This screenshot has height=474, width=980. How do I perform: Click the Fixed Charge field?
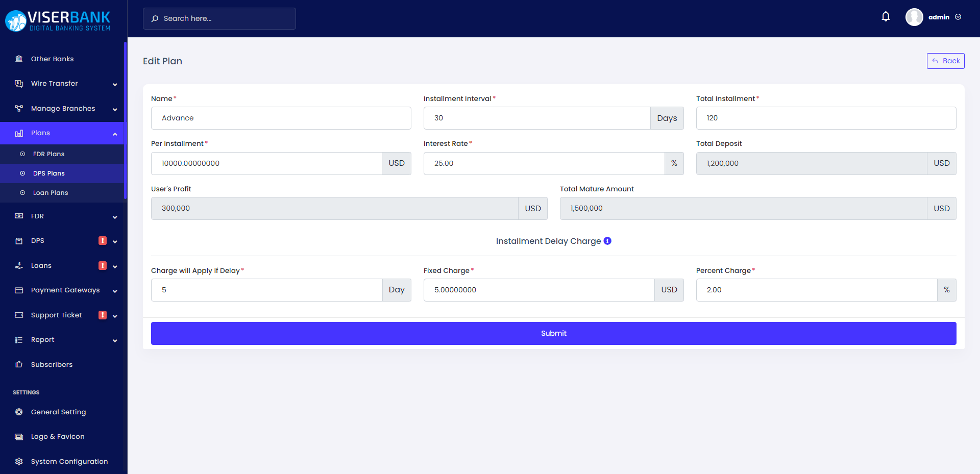(x=539, y=290)
